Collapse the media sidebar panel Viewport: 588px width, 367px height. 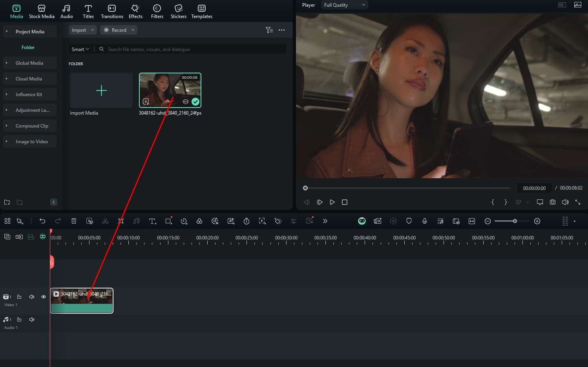coord(54,202)
